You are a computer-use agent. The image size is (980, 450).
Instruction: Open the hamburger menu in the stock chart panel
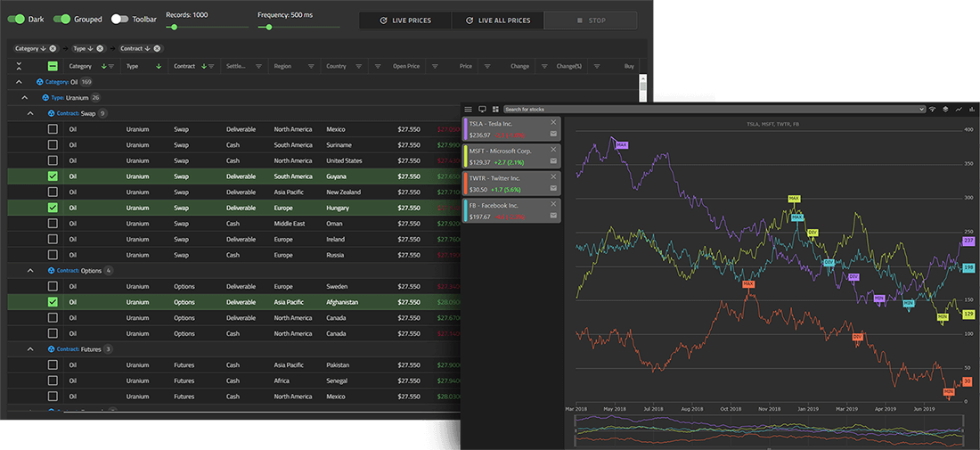click(x=469, y=109)
